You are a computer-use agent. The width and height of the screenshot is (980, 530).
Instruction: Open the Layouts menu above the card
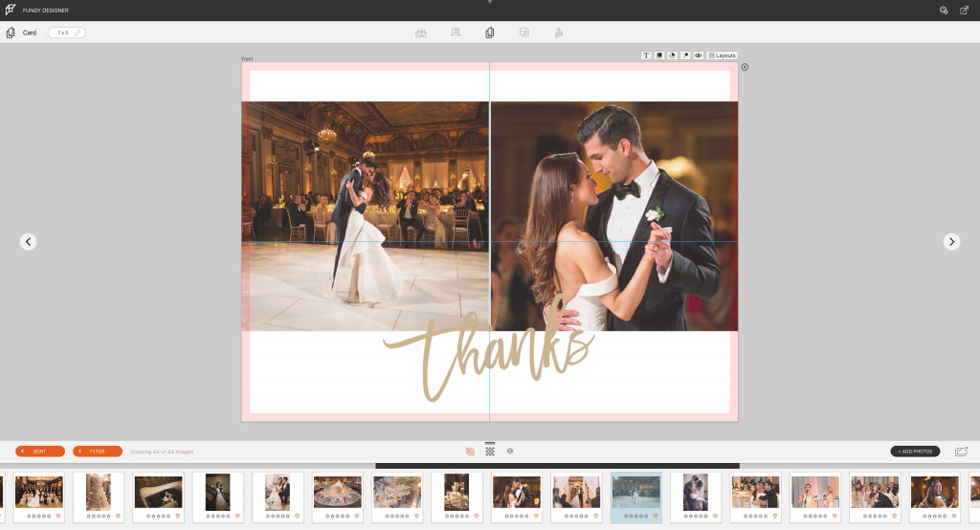click(x=722, y=56)
